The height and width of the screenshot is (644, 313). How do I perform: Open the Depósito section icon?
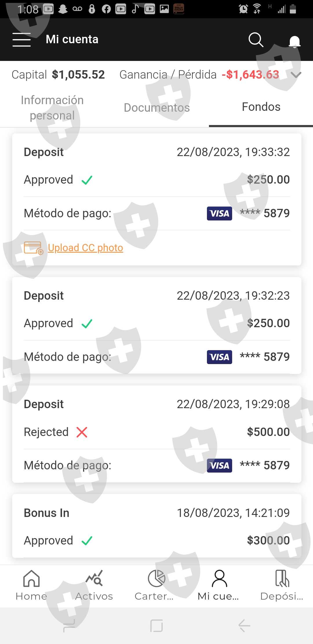tap(282, 579)
